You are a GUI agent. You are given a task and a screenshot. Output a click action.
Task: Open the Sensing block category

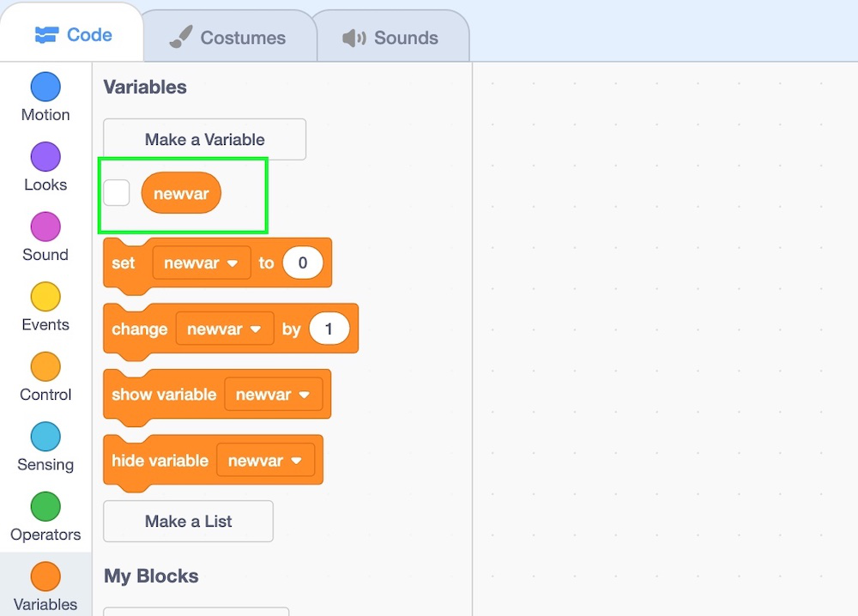point(45,448)
